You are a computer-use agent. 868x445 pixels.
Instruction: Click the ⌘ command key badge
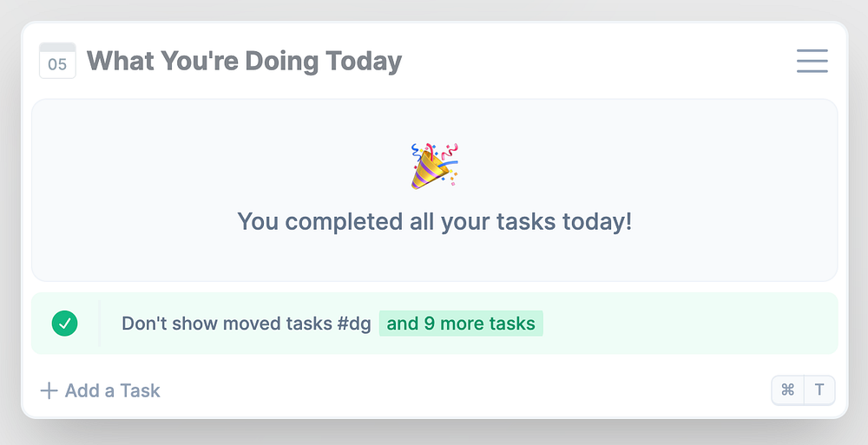[788, 390]
